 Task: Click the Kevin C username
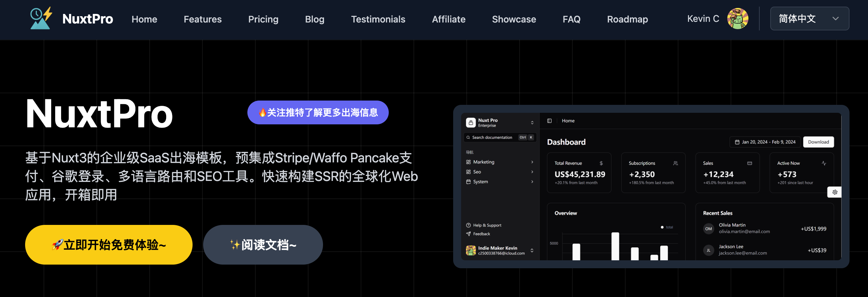point(703,19)
